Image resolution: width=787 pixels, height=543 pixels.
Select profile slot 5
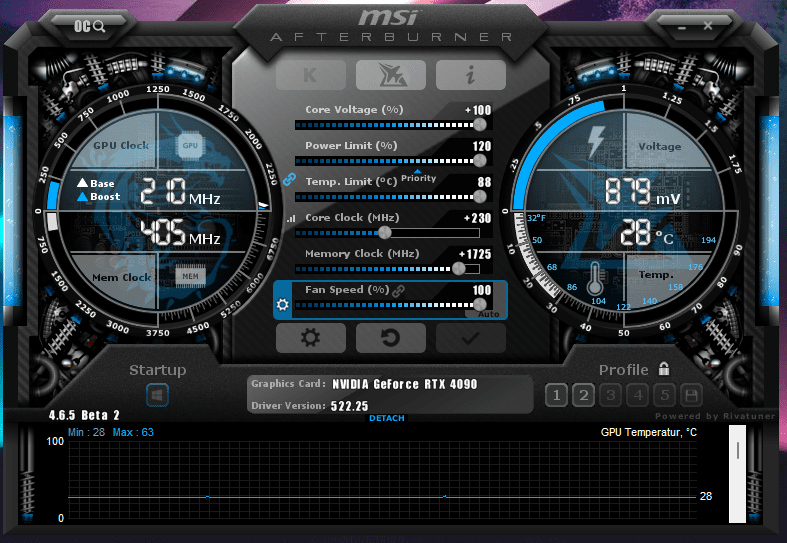pyautogui.click(x=665, y=395)
